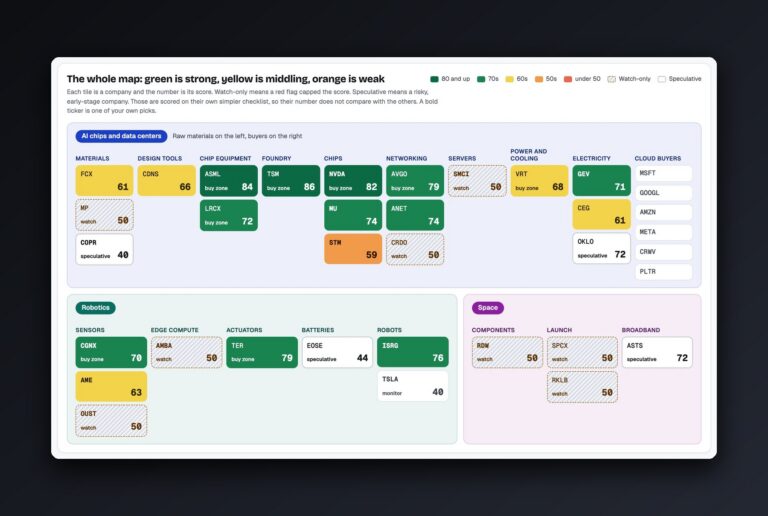Click the '80 and up' legend swatch
768x516 pixels.
(x=434, y=79)
